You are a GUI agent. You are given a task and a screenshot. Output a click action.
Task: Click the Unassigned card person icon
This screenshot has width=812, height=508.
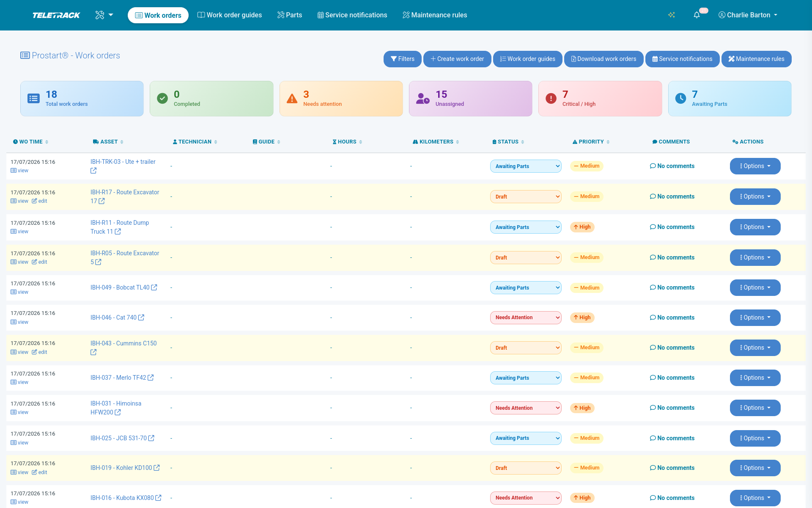coord(423,99)
